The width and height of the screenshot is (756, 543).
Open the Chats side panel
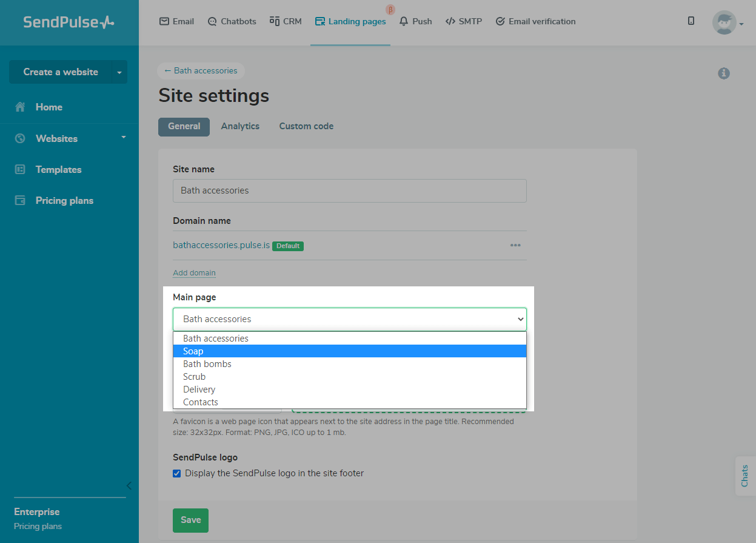(x=745, y=476)
